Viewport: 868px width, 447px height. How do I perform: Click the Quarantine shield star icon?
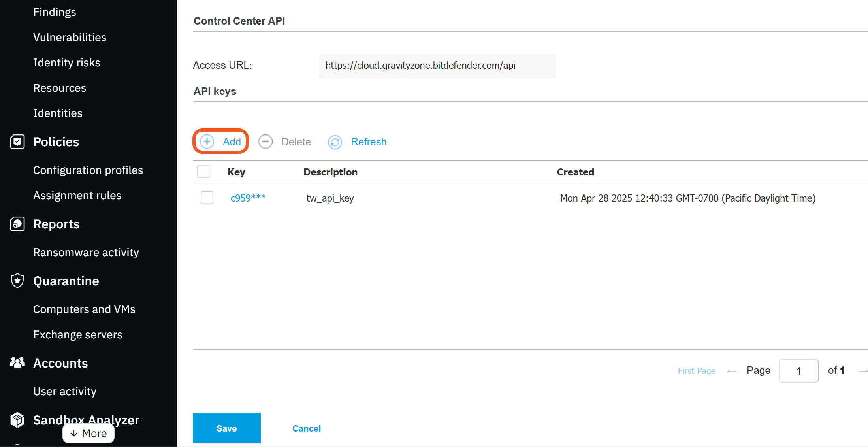pos(17,281)
